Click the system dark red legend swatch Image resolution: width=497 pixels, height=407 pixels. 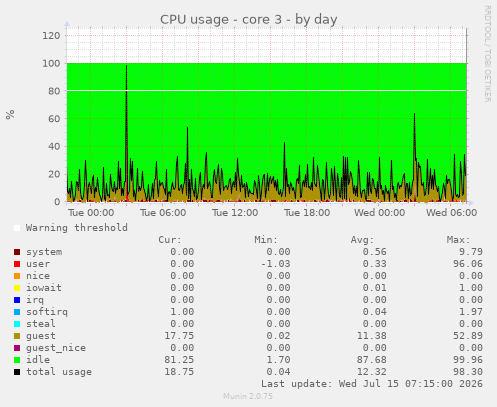17,252
